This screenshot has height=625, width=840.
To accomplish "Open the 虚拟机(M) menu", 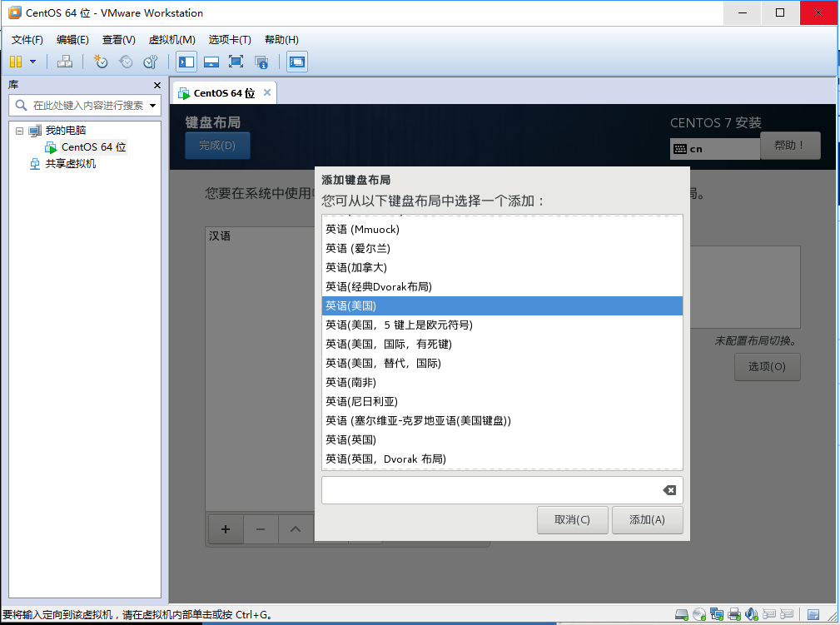I will click(x=171, y=40).
